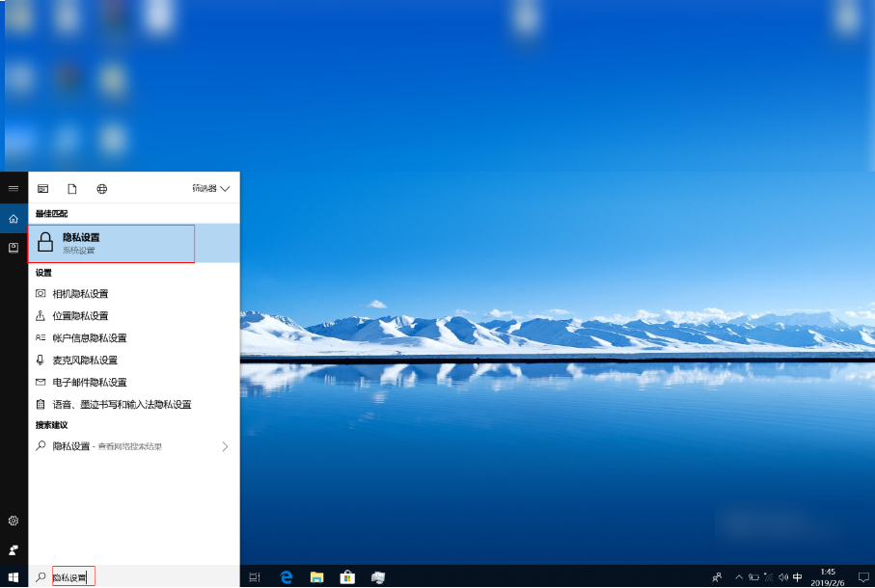Screen dimensions: 875x588
Task: Open 电子邮件隐私设置 email privacy result
Action: 89,383
